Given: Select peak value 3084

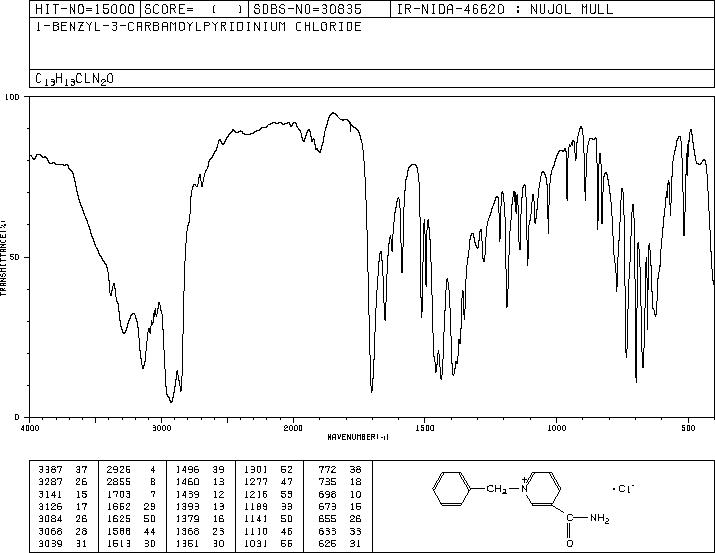Looking at the screenshot, I should (x=50, y=519).
